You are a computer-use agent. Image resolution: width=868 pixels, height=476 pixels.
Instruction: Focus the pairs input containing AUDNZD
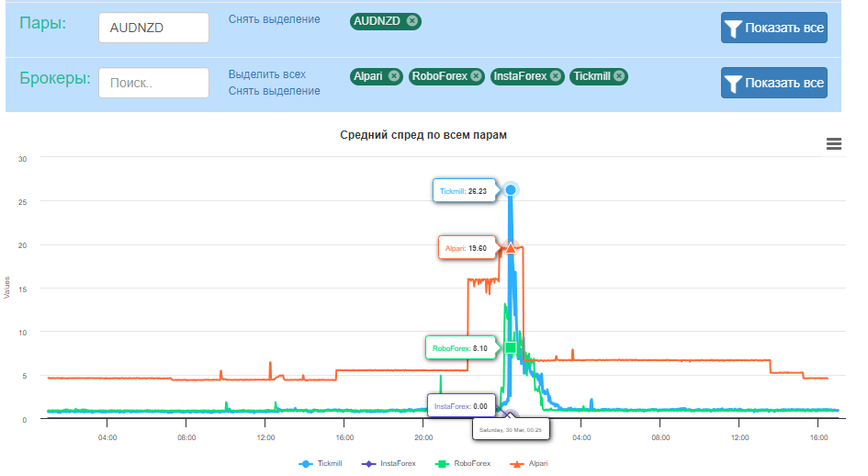pos(154,28)
